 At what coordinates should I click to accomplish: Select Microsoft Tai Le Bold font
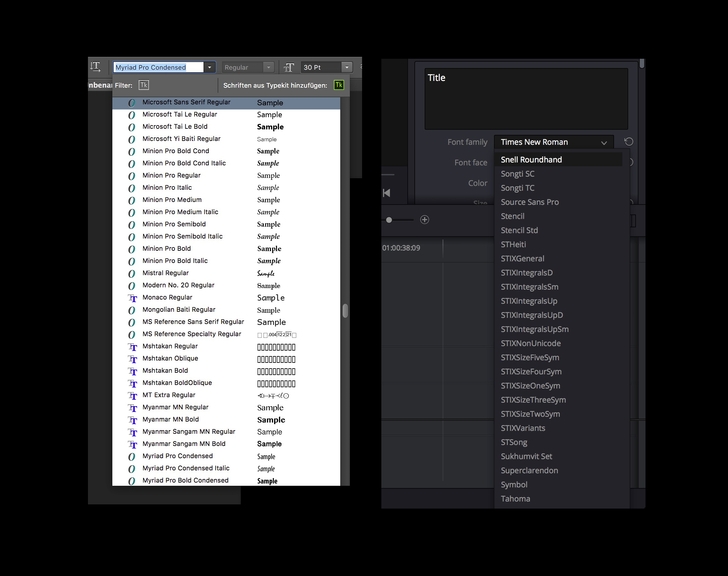coord(226,127)
